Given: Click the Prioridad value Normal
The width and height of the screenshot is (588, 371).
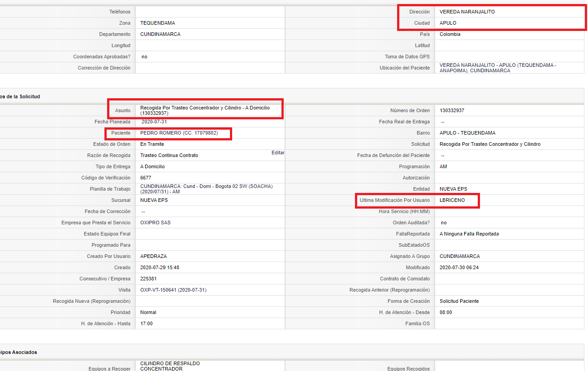Looking at the screenshot, I should point(148,312).
